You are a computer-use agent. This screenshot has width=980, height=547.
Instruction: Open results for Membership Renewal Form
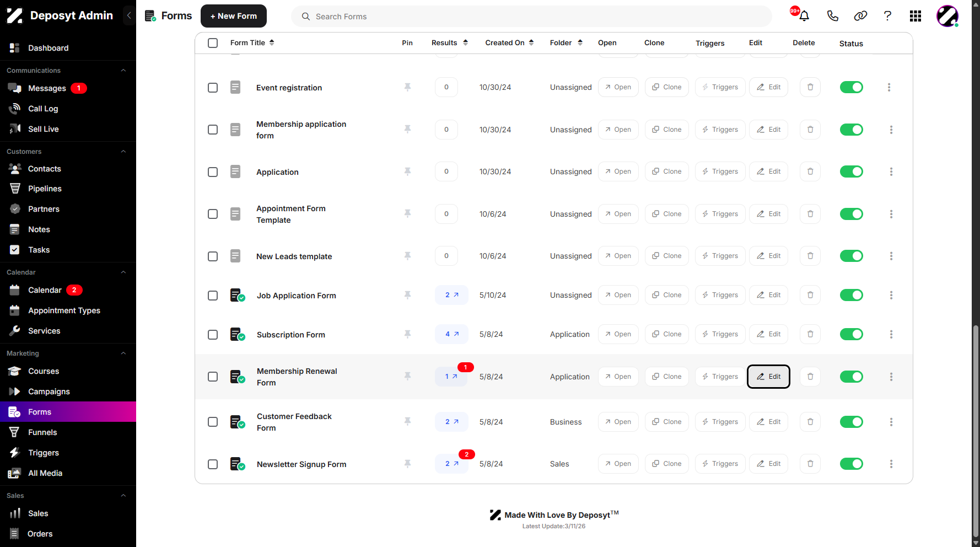pos(451,377)
